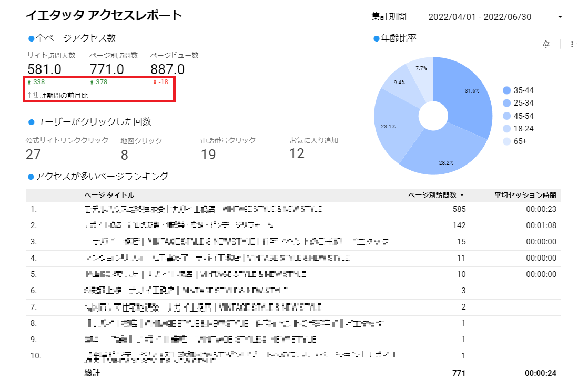Open the 2022/04/01 - 2022/06/30 date picker
The width and height of the screenshot is (588, 380).
(480, 17)
